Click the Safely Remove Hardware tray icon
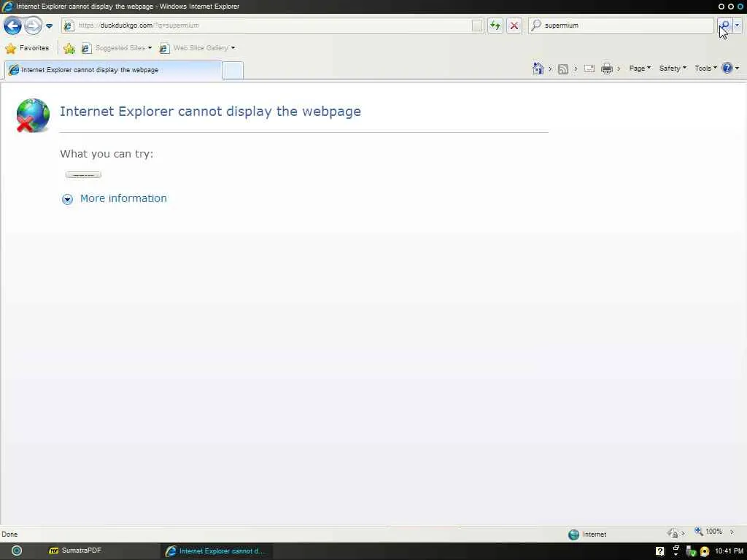 (x=691, y=552)
